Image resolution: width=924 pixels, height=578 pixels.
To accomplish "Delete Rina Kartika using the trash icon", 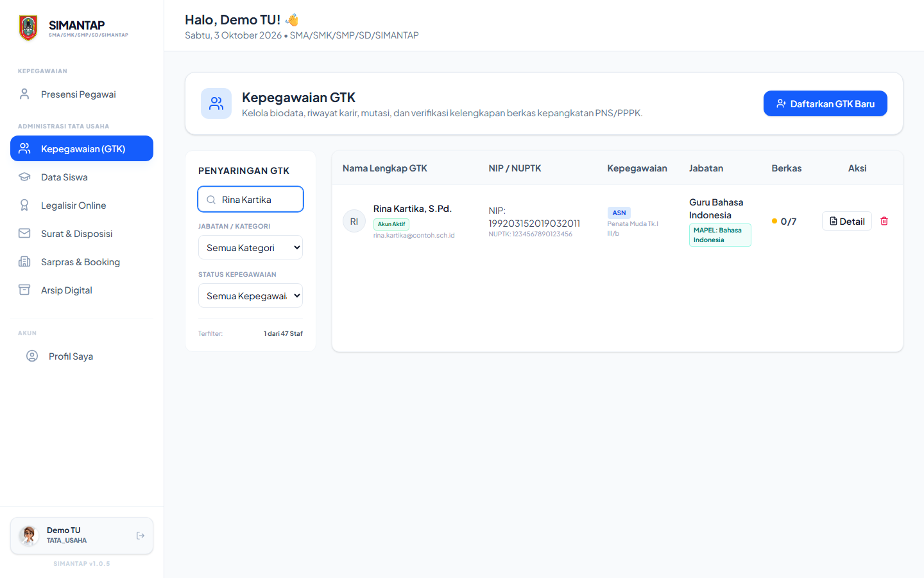I will 884,221.
